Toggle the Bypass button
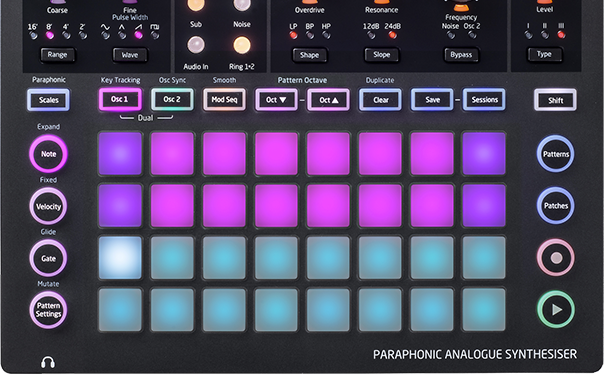 point(461,55)
